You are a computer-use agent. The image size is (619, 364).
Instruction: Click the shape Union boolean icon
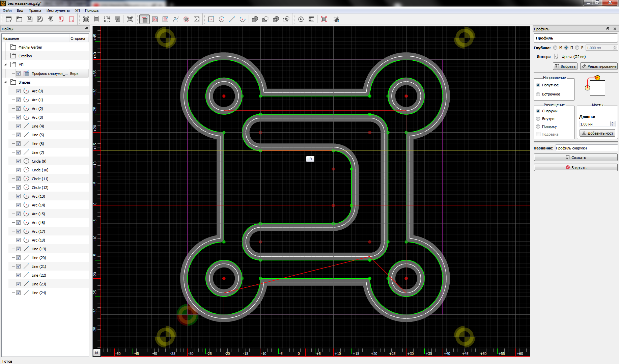255,19
